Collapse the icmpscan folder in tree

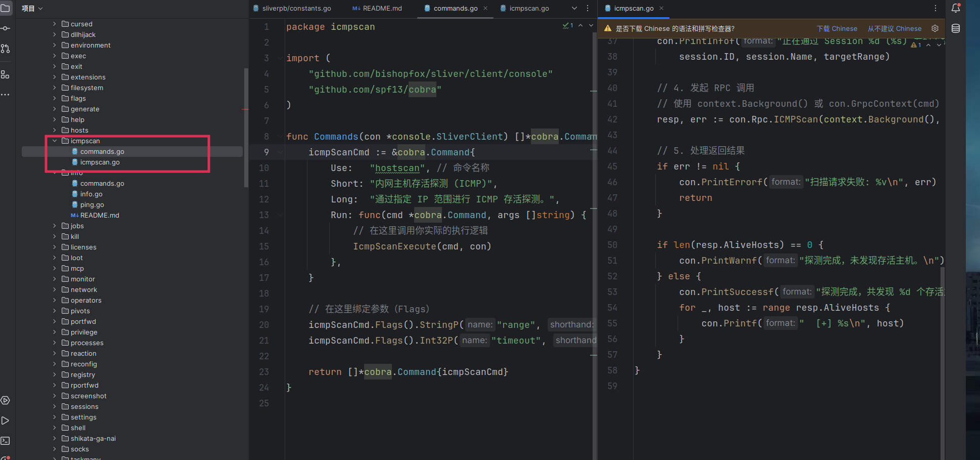click(x=55, y=141)
